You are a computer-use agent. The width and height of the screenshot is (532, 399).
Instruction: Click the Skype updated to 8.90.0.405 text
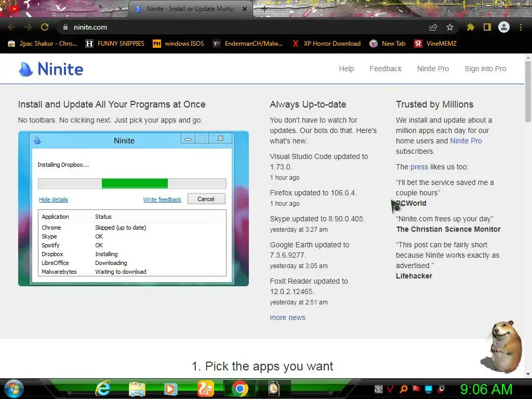click(x=317, y=219)
